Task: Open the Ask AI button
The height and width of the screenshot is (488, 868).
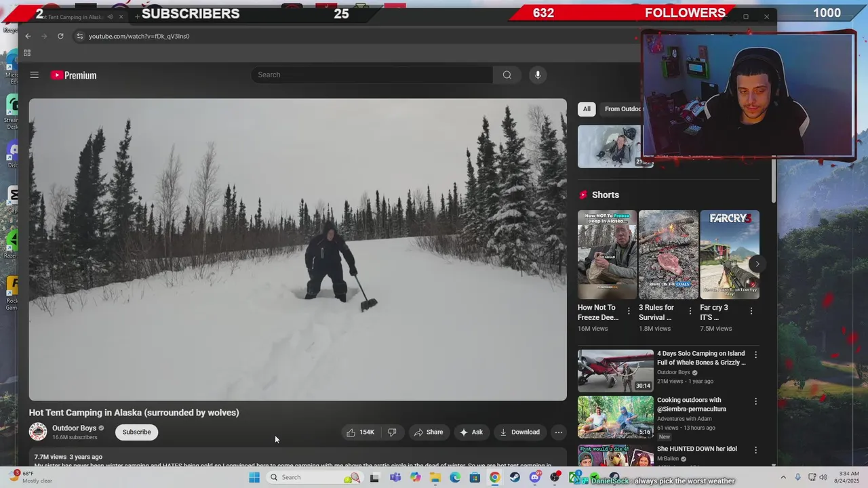Action: [471, 432]
